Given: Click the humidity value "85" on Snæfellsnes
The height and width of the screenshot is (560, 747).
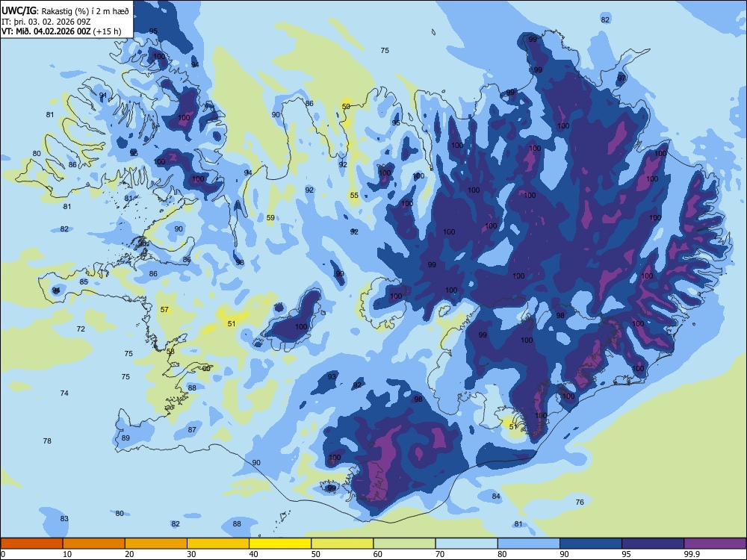Looking at the screenshot, I should (x=84, y=282).
